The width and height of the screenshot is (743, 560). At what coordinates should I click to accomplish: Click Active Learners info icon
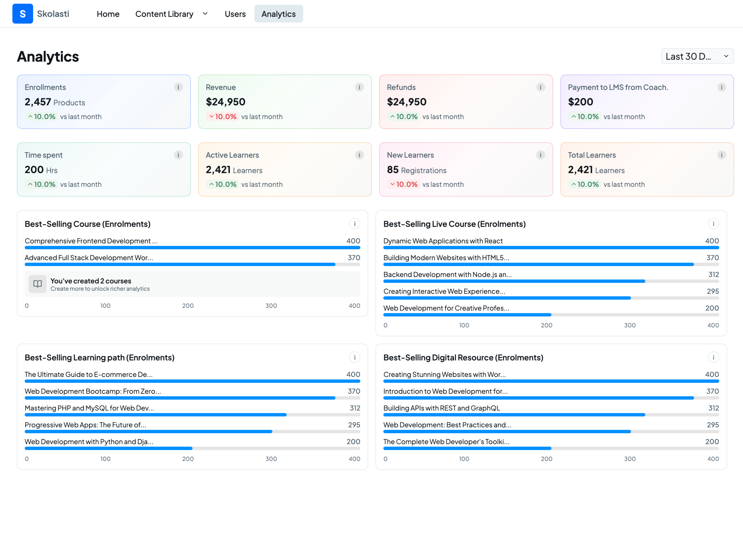(359, 155)
